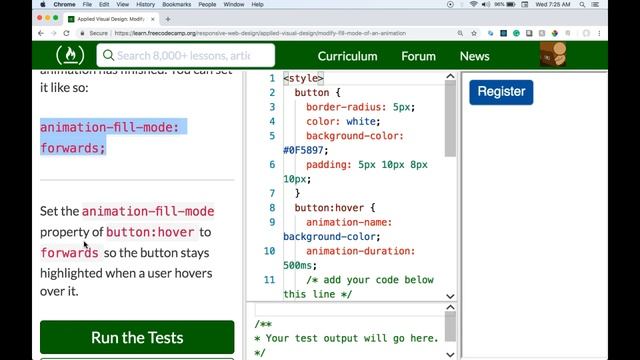Viewport: 640px width, 360px height.
Task: Click the Your test output will go here text
Action: (x=346, y=338)
